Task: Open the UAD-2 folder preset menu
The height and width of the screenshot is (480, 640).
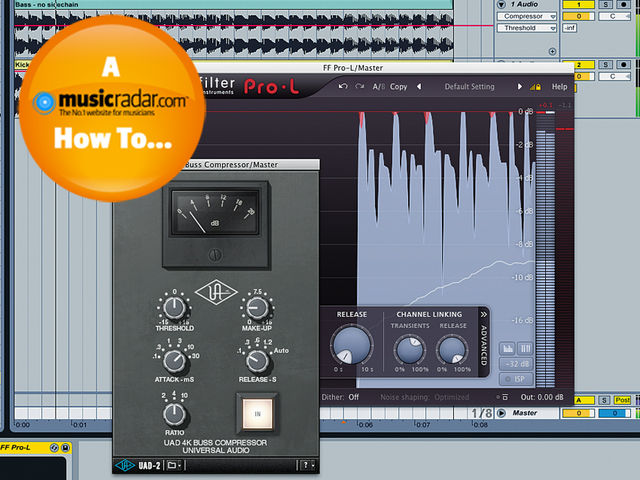Action: click(173, 465)
